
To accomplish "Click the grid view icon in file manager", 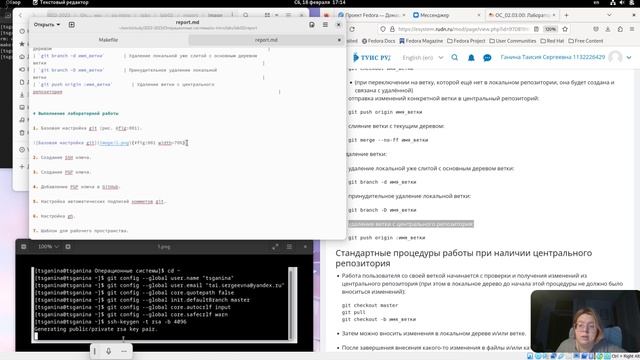I will click(x=267, y=15).
